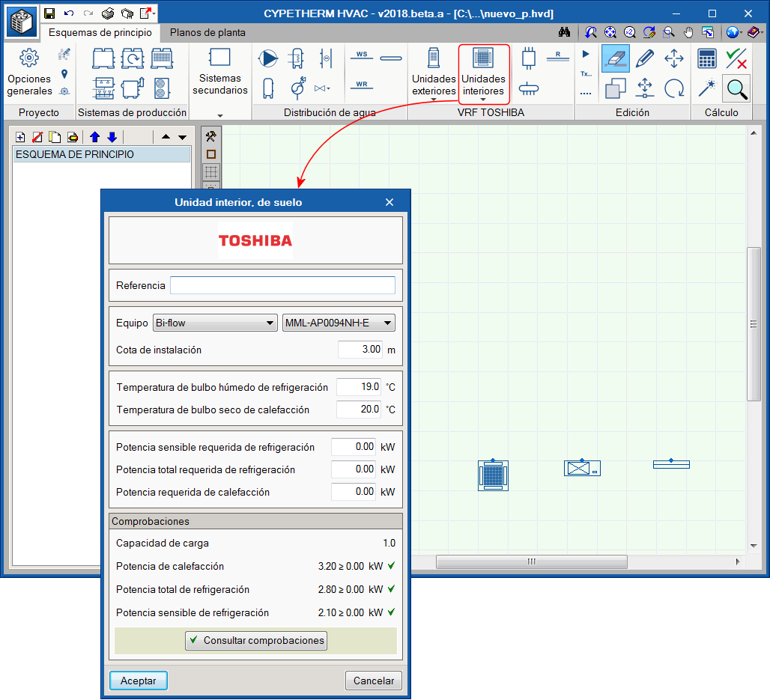Screen dimensions: 770x700
Task: Click Consultar comprobaciones button
Action: coord(256,640)
